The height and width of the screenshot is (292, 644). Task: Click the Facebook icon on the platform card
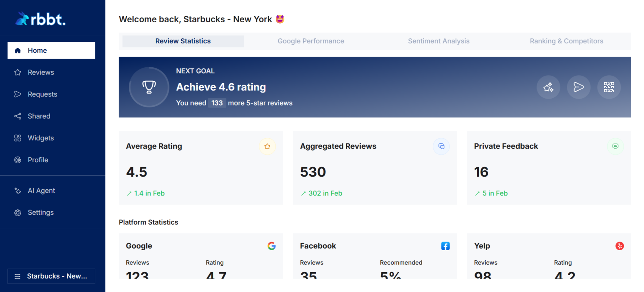click(x=446, y=246)
